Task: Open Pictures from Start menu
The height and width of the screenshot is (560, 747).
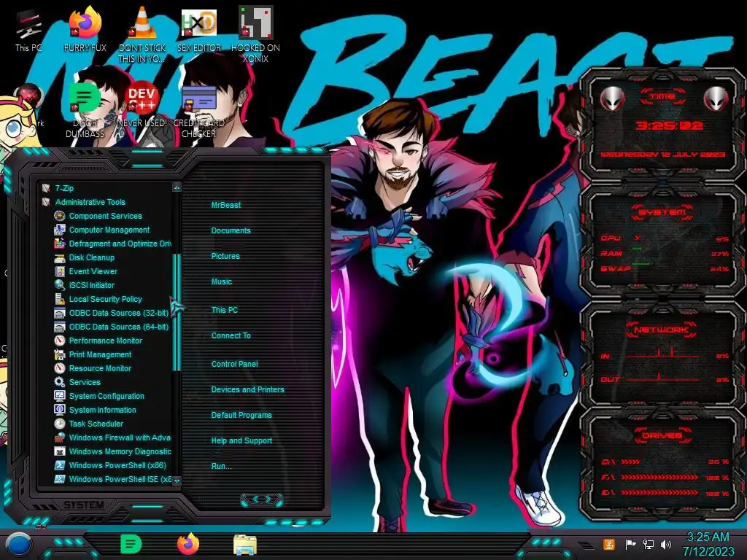Action: [x=225, y=256]
